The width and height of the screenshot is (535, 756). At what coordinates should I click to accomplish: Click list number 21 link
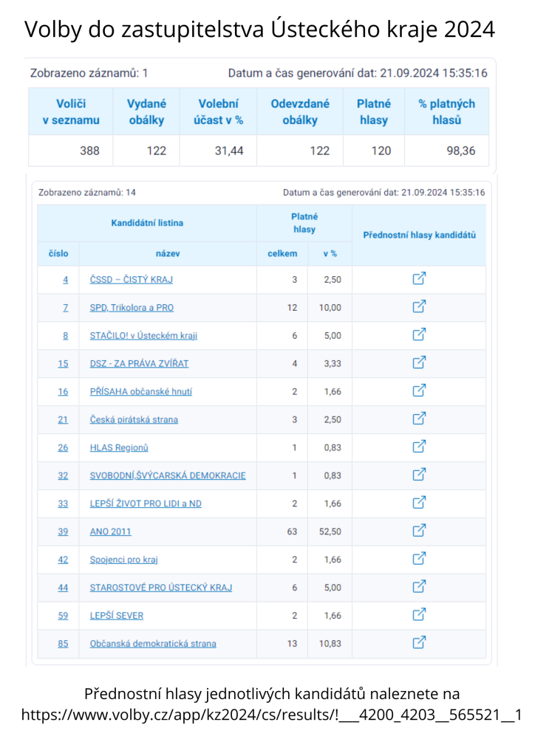[x=64, y=419]
